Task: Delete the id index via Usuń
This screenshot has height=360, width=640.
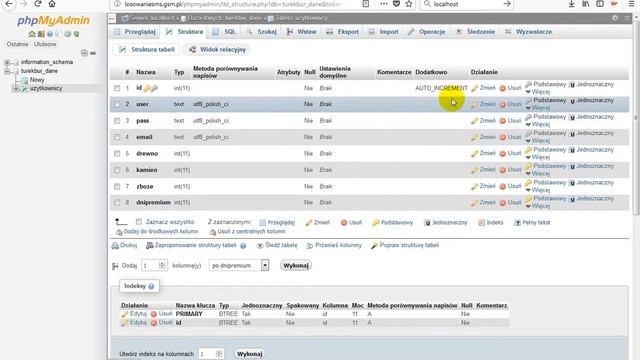Action: pyautogui.click(x=161, y=322)
